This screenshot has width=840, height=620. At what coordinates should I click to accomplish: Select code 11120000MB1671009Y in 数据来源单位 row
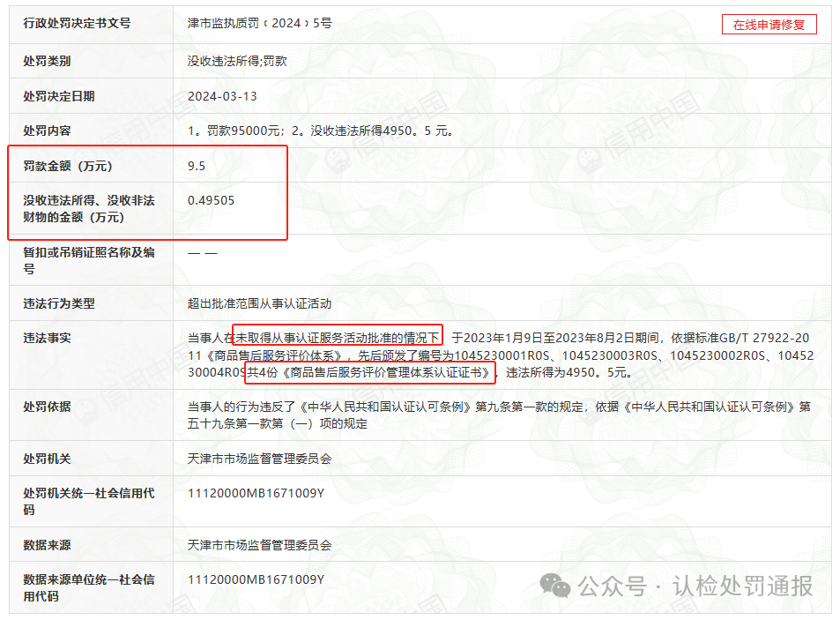click(256, 579)
